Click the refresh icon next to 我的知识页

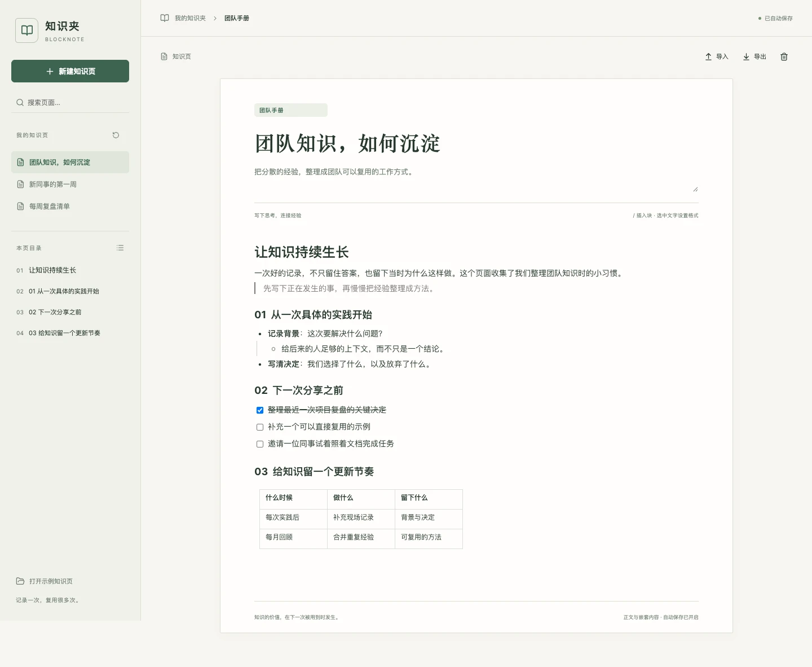tap(116, 135)
